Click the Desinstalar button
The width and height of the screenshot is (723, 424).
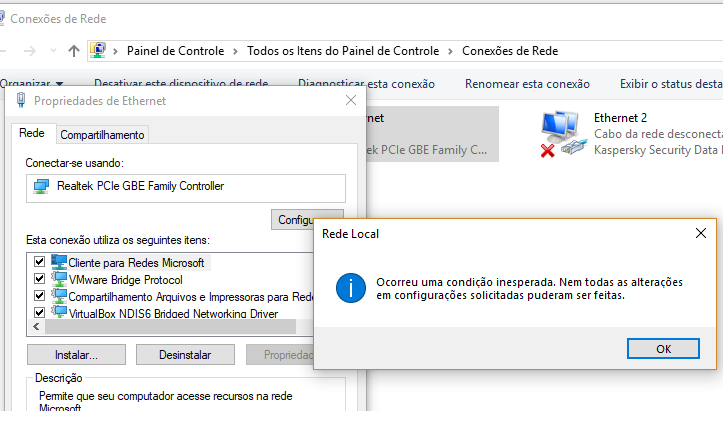point(185,354)
